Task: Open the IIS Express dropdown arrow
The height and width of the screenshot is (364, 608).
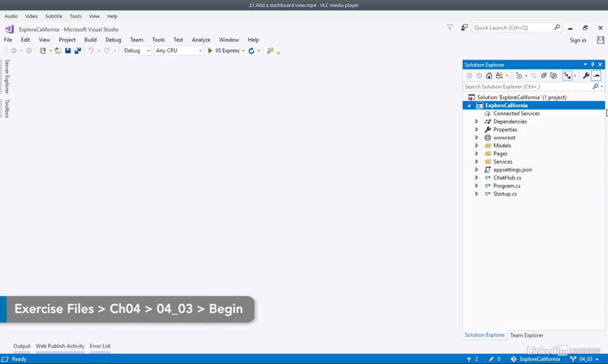Action: tap(243, 51)
